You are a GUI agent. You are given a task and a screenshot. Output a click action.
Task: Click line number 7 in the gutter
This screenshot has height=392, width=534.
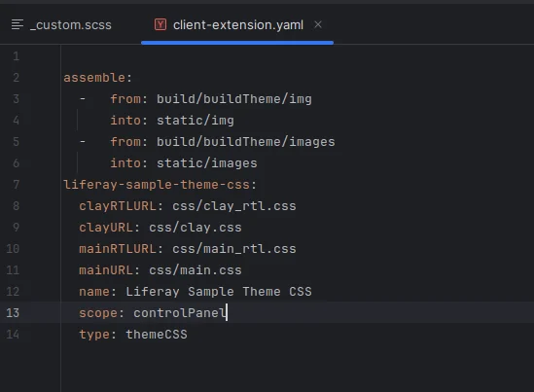click(x=16, y=185)
